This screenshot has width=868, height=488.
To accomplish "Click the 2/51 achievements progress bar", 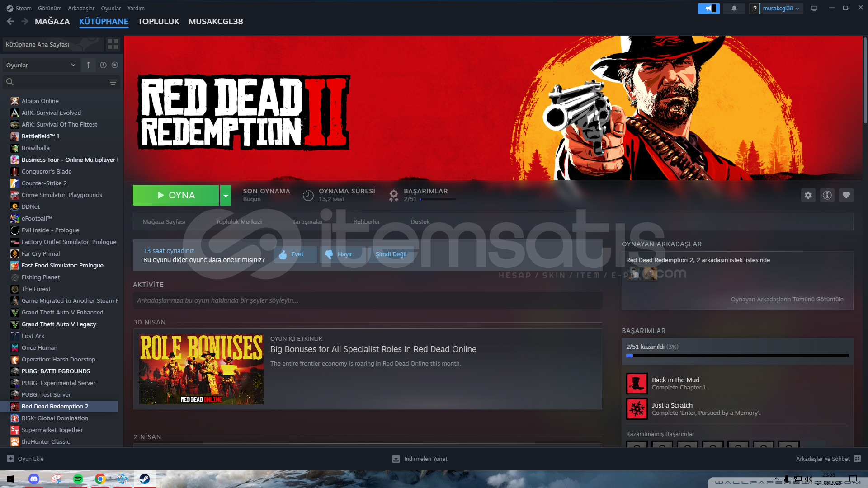I will click(x=737, y=356).
